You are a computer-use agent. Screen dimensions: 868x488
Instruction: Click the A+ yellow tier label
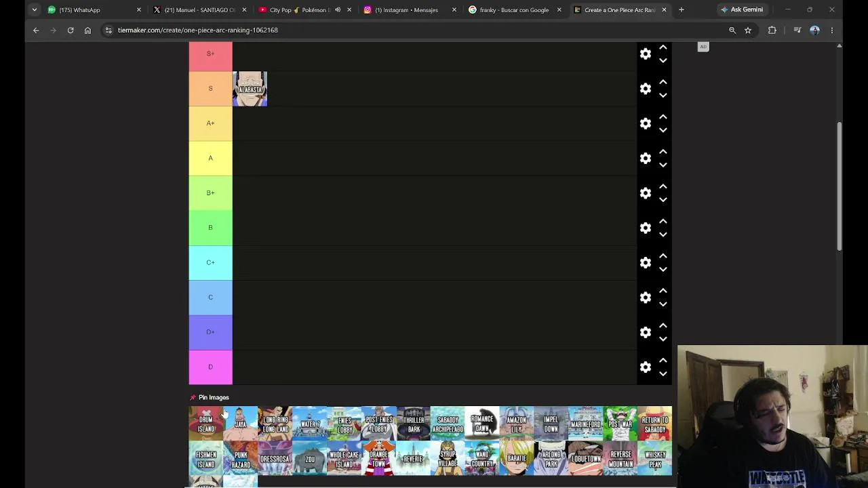coord(210,123)
